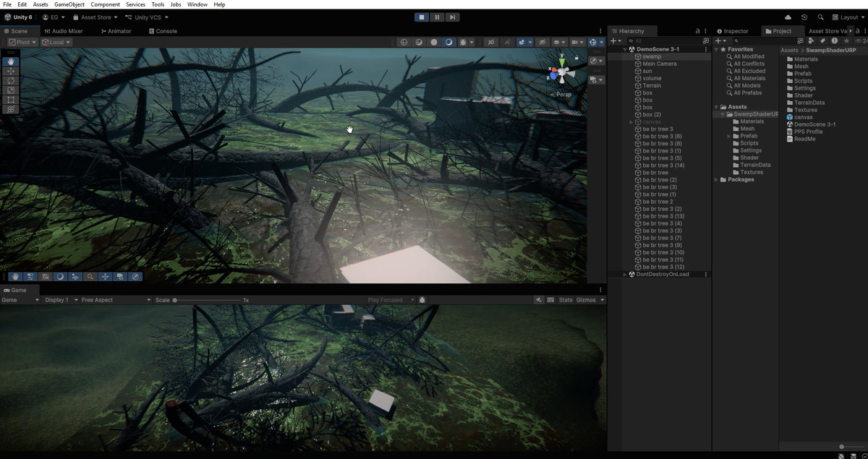
Task: Click the global search magnifier icon
Action: pos(820,17)
